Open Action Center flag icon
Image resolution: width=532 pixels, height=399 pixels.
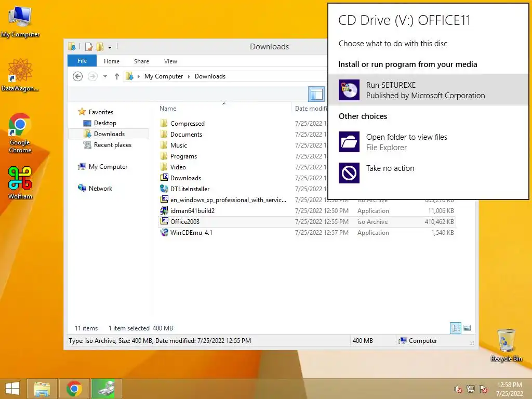[x=483, y=389]
